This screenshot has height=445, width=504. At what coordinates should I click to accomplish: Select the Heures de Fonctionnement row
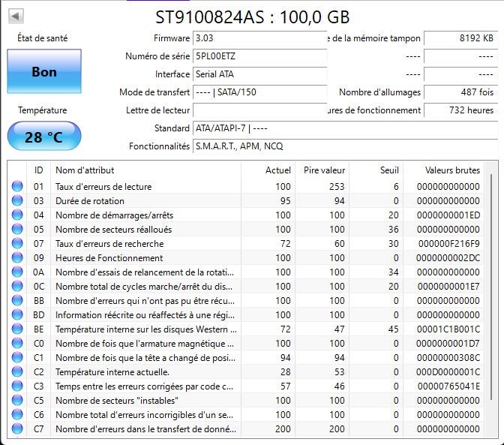click(246, 257)
